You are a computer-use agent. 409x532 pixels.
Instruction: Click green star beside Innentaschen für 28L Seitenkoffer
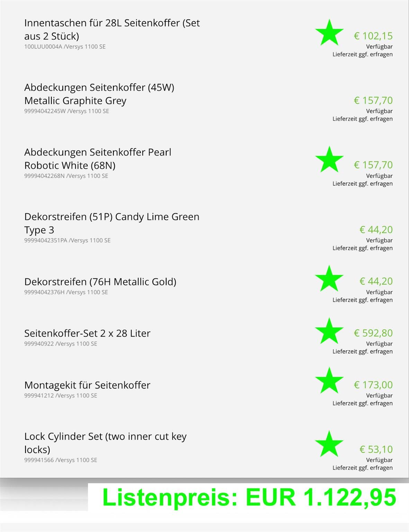coord(329,33)
